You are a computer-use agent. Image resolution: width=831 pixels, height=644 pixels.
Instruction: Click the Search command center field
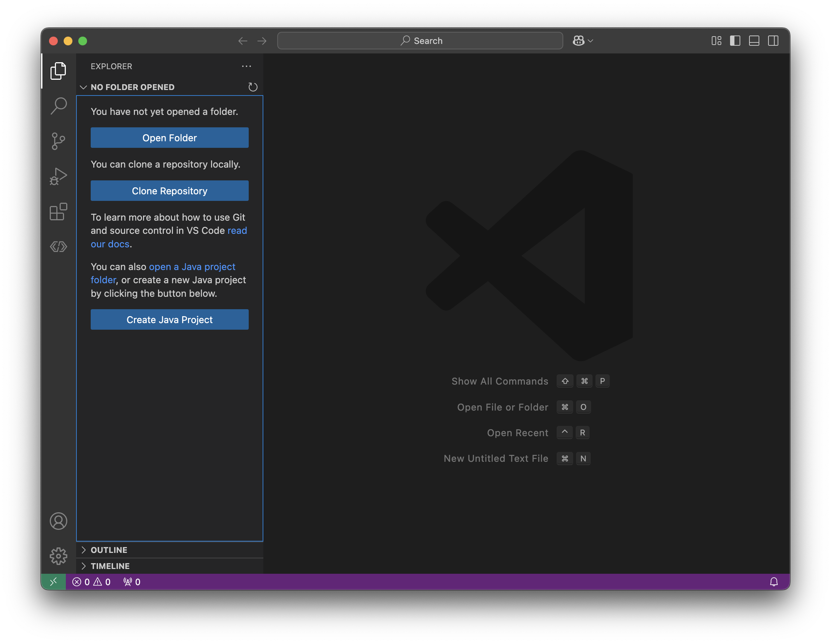click(420, 41)
